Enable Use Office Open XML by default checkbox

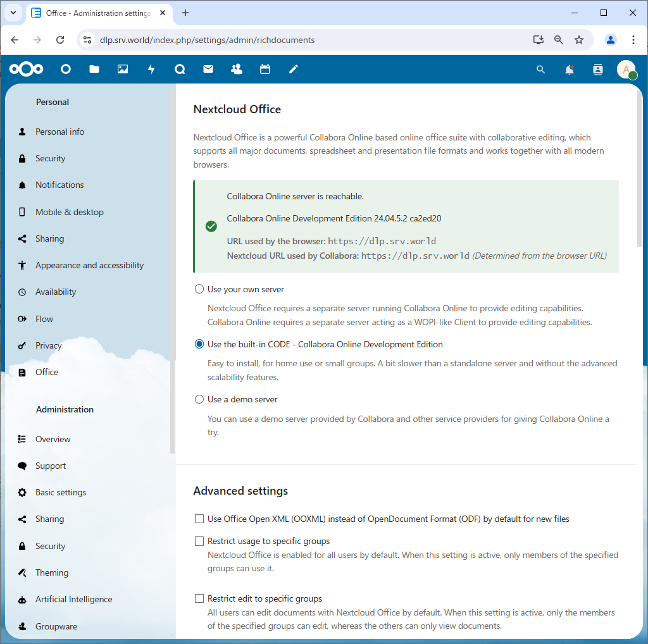click(x=199, y=519)
